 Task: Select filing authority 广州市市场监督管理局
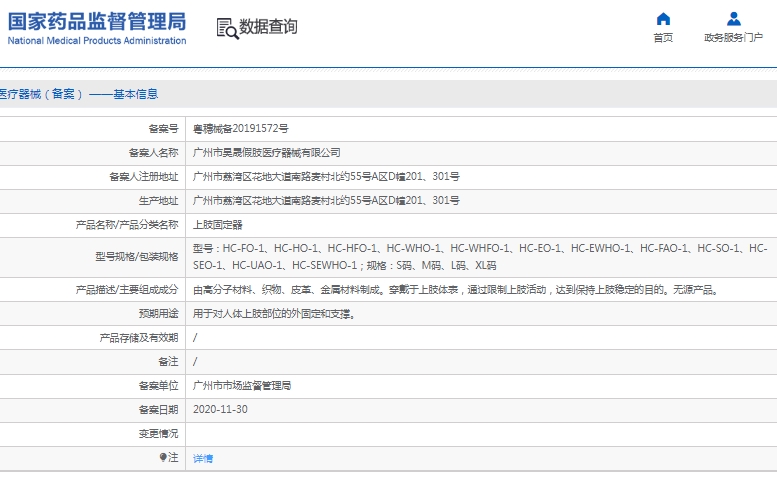coord(242,386)
